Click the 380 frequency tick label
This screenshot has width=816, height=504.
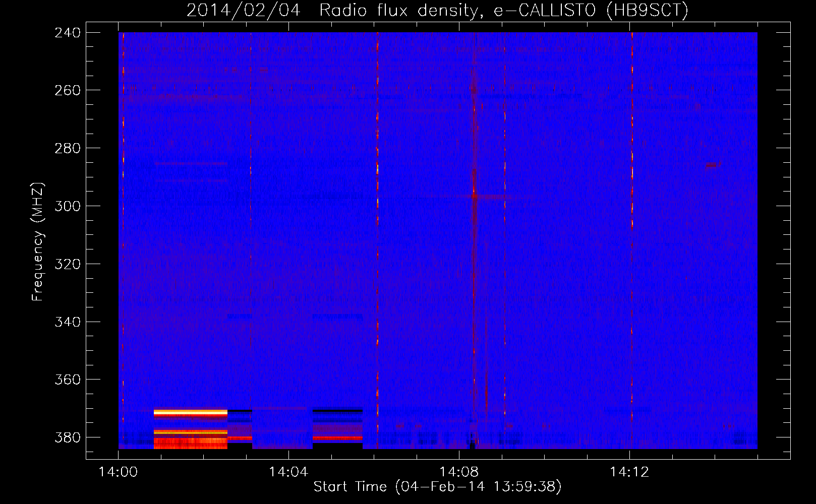[x=68, y=437]
